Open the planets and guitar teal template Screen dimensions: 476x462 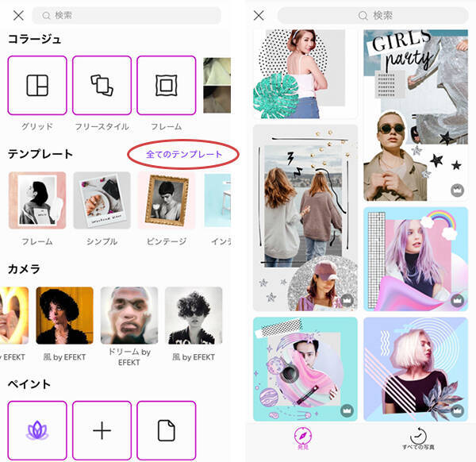(305, 369)
